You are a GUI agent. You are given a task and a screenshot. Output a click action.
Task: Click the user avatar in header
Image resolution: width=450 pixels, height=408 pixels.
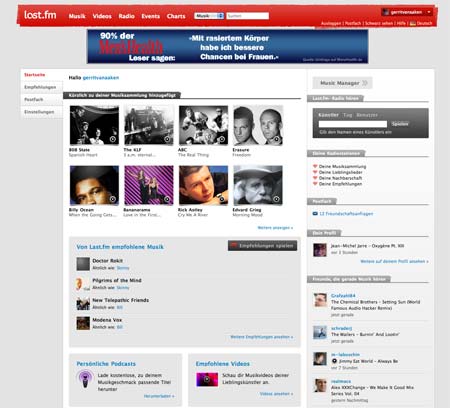pyautogui.click(x=386, y=12)
